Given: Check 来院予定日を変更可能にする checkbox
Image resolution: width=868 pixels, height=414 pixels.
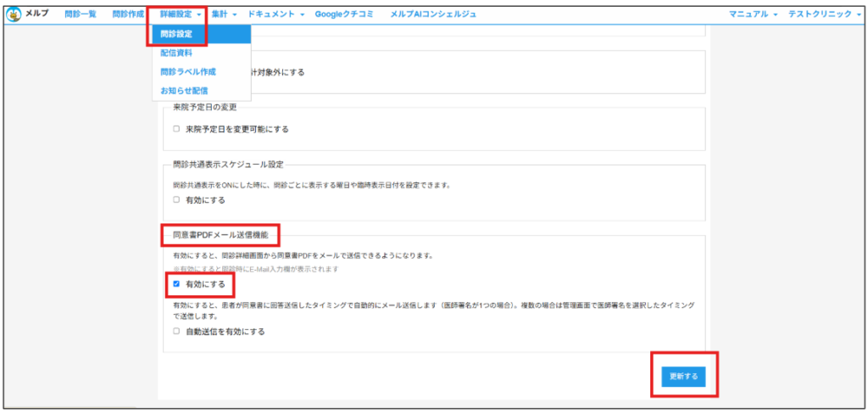Looking at the screenshot, I should [x=176, y=129].
